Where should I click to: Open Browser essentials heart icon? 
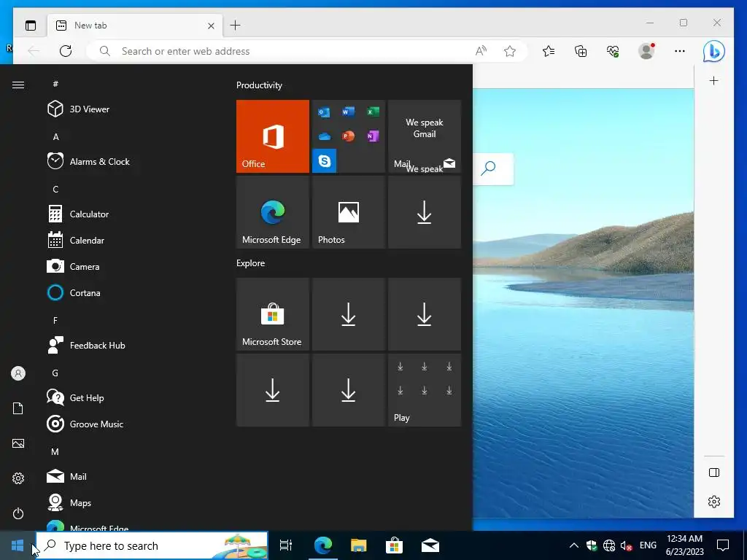coord(613,51)
